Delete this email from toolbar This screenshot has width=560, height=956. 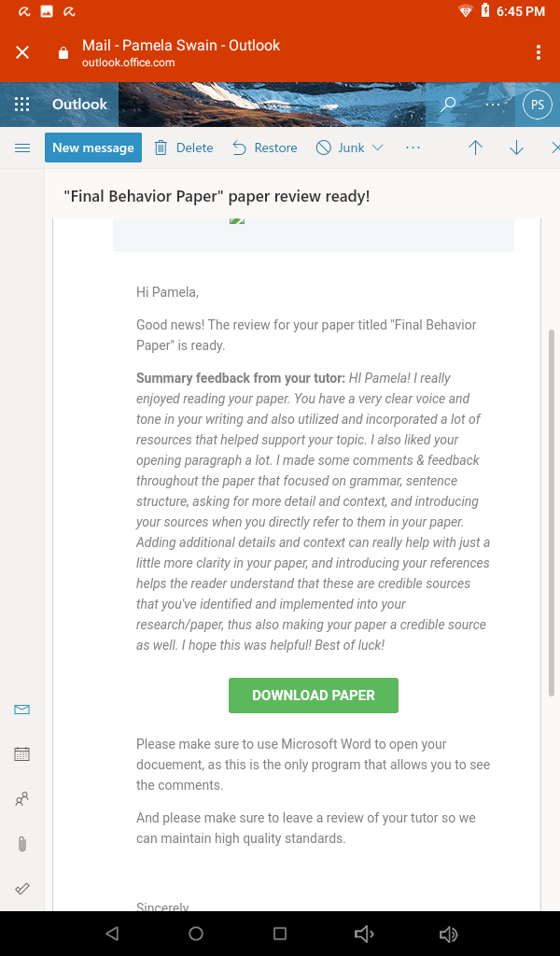[184, 148]
